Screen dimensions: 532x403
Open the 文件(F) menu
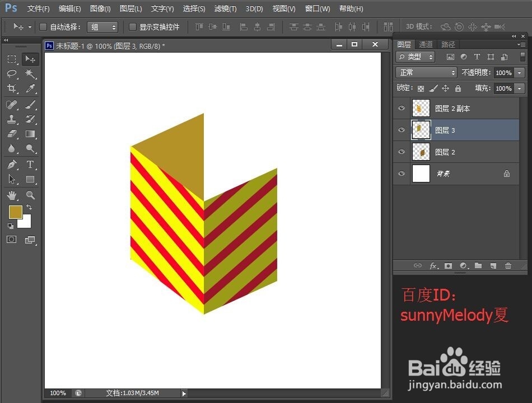(38, 8)
